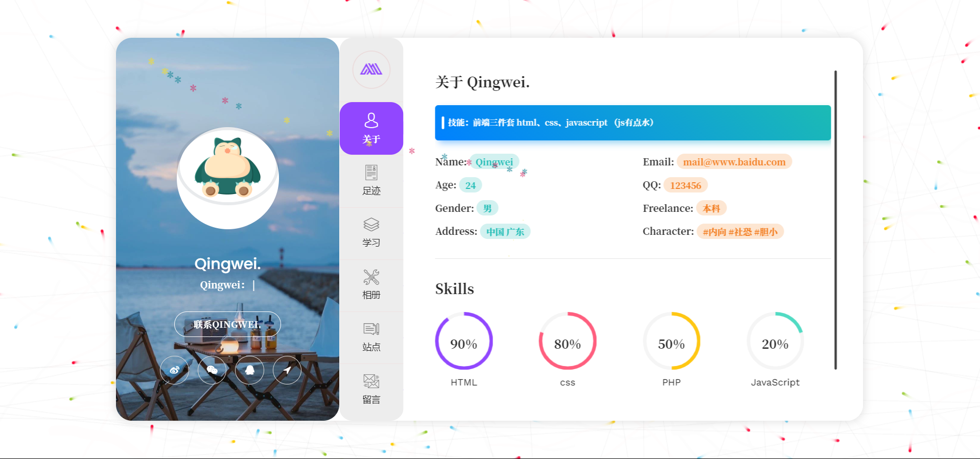Image resolution: width=980 pixels, height=459 pixels.
Task: Go to the 站点 sites tab
Action: click(371, 337)
